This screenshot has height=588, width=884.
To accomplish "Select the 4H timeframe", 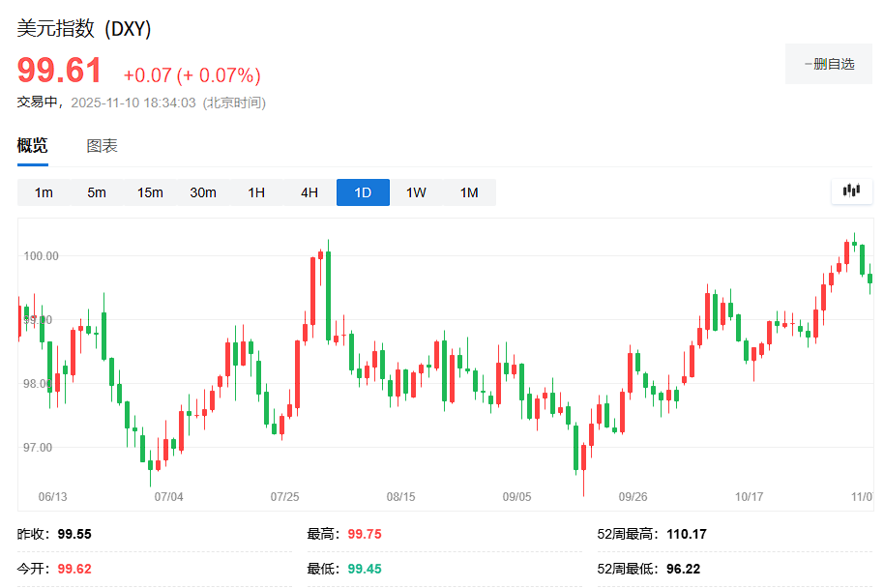I will pyautogui.click(x=309, y=192).
